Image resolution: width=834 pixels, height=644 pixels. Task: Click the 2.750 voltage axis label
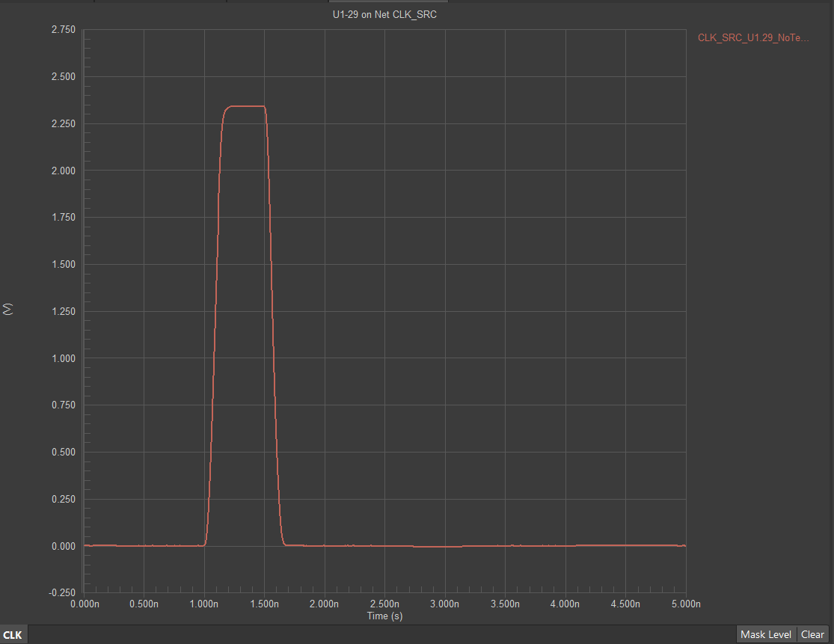click(x=63, y=30)
